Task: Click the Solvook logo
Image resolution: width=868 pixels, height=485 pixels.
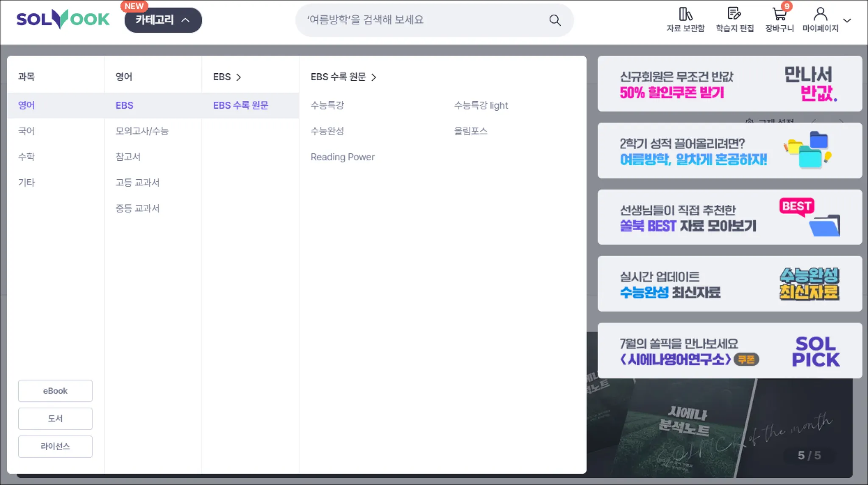Action: tap(63, 20)
